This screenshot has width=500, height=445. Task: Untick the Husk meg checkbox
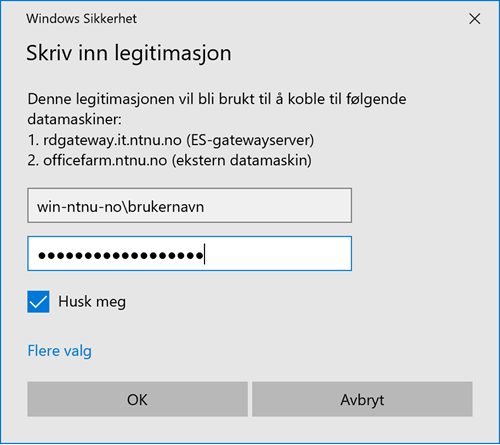pos(38,302)
